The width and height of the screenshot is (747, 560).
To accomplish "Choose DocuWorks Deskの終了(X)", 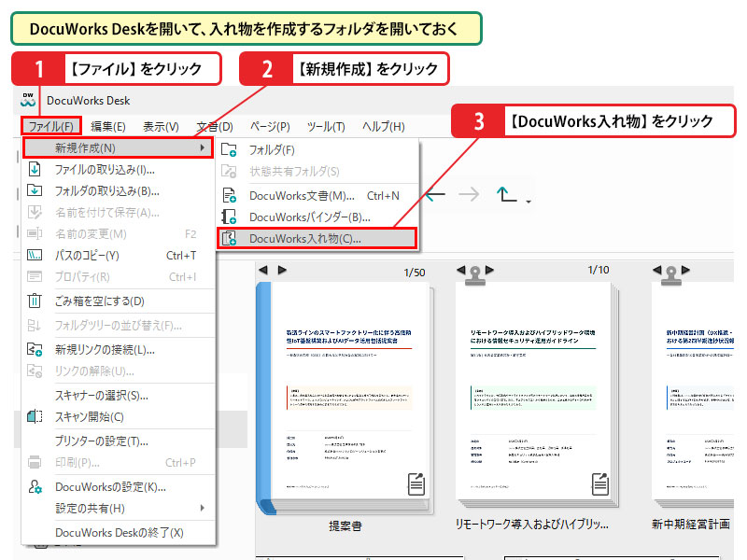I will [119, 532].
